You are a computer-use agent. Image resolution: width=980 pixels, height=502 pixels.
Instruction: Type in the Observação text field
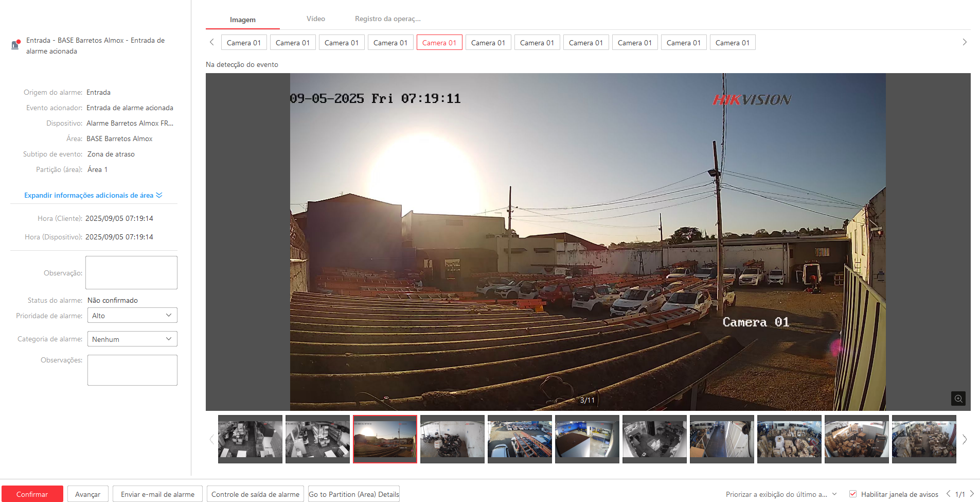click(131, 272)
